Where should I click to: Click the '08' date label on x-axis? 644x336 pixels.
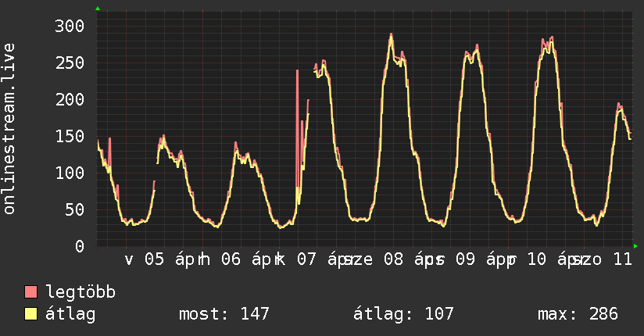pos(393,259)
